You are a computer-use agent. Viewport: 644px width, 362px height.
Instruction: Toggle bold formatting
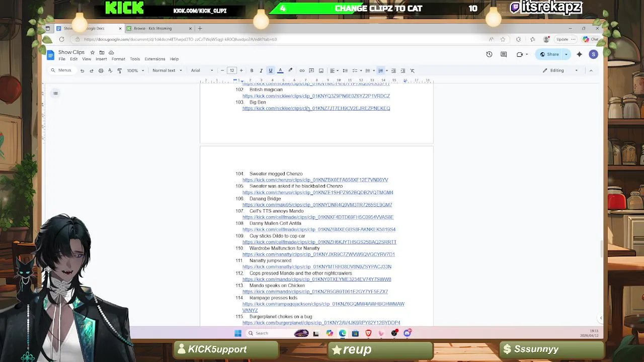pos(252,70)
